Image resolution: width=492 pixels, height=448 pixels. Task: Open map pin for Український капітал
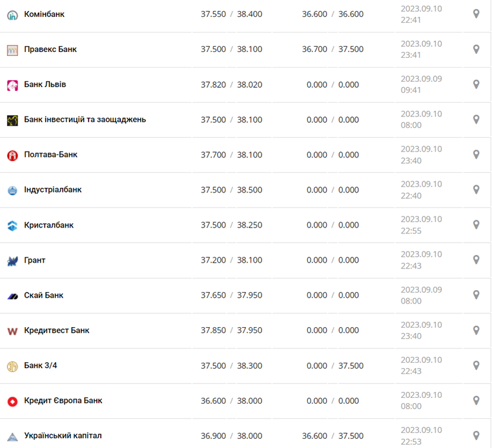(x=476, y=436)
